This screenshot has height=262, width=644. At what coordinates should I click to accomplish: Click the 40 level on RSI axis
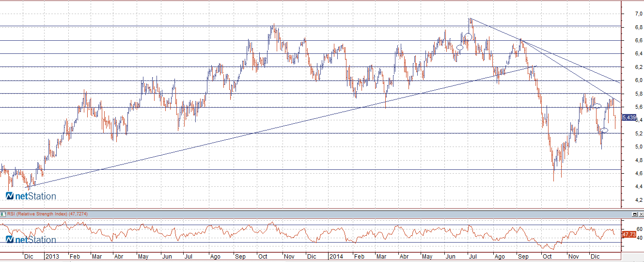coord(640,238)
